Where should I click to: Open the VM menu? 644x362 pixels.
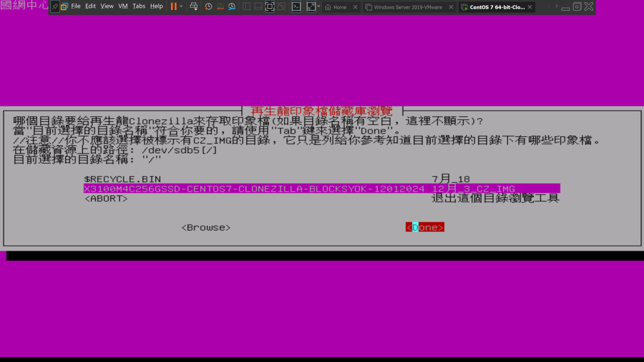pos(123,6)
